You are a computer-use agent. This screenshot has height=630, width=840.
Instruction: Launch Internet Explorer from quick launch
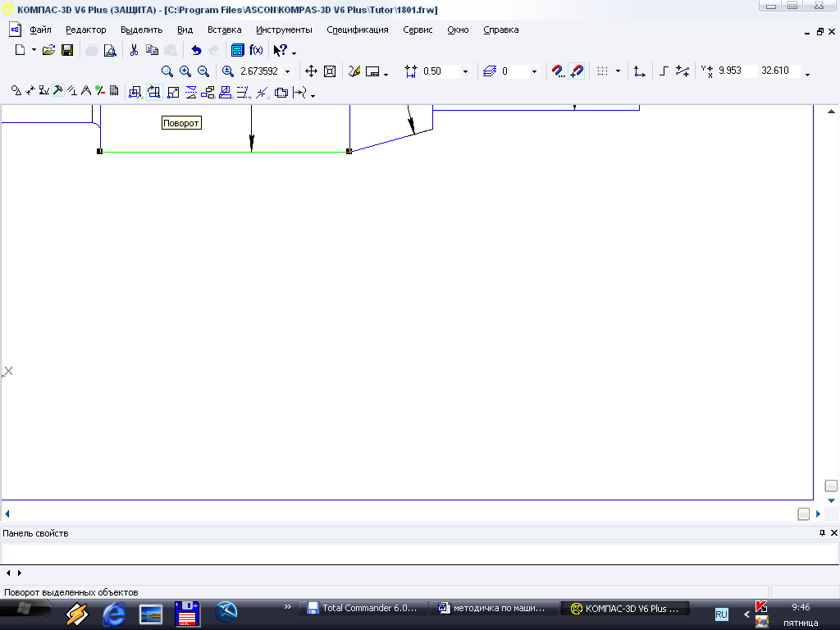click(113, 614)
